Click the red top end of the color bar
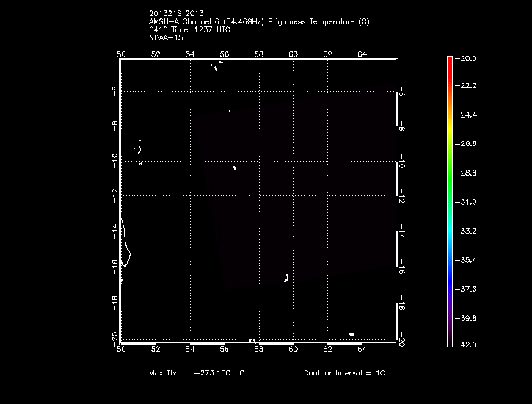The width and height of the screenshot is (532, 404). tap(449, 62)
